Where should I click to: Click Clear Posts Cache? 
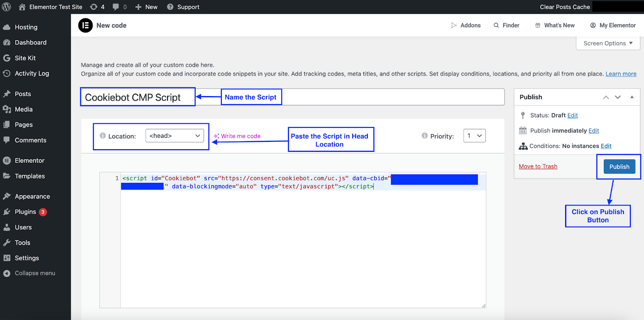[x=565, y=7]
